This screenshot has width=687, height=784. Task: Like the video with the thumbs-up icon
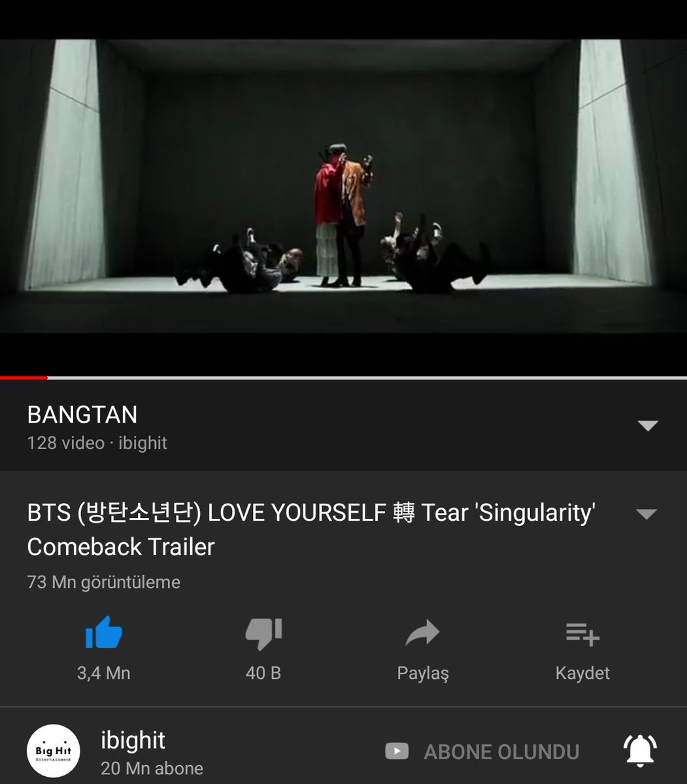pos(104,632)
